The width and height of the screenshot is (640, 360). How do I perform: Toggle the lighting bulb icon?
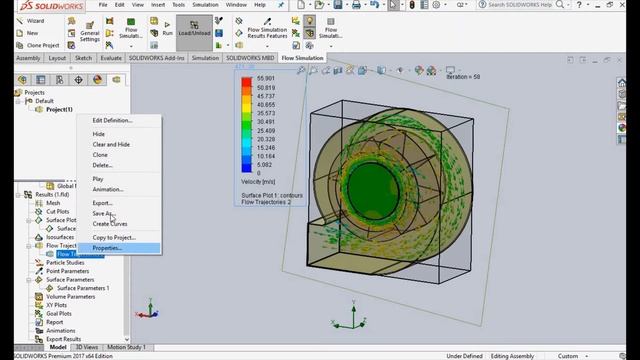click(310, 20)
